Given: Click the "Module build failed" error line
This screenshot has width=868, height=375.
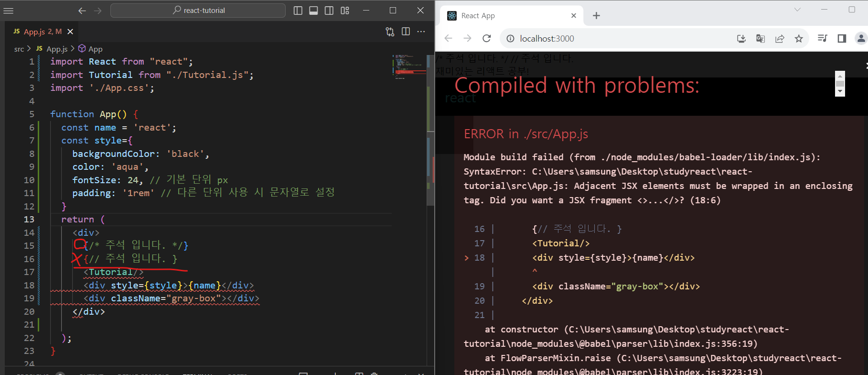Looking at the screenshot, I should [642, 157].
